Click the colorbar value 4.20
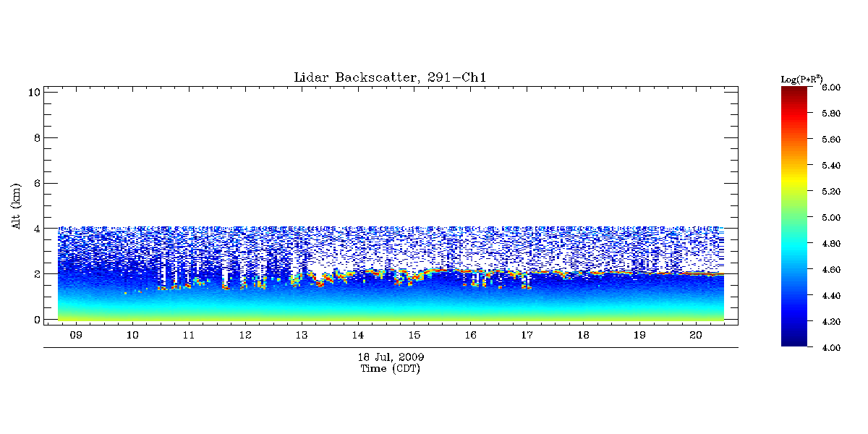Image resolution: width=868 pixels, height=434 pixels. 830,322
